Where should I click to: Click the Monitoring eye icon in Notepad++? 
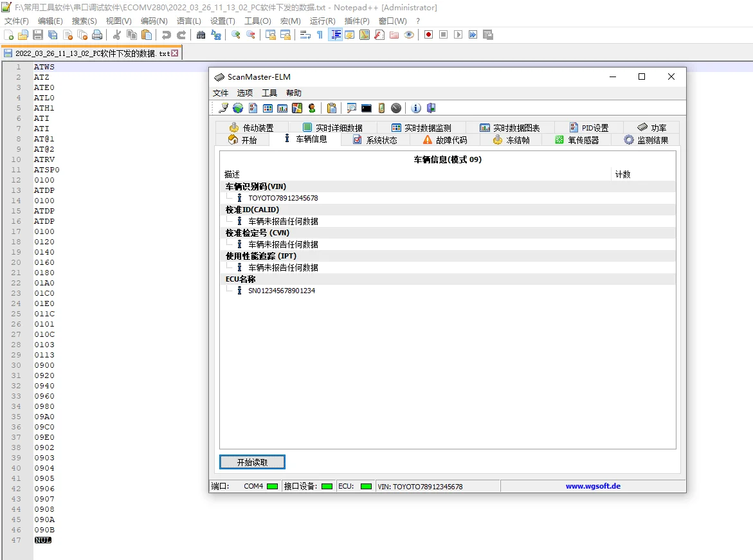[x=409, y=35]
